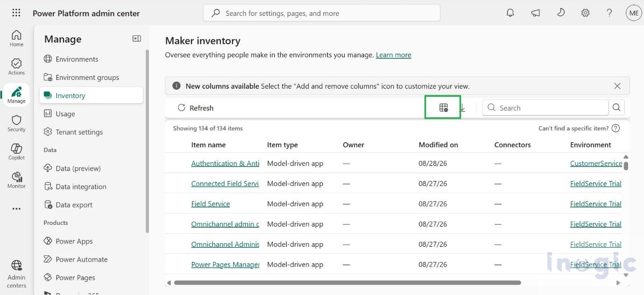The width and height of the screenshot is (644, 295).
Task: Click the scroll up arrow beside table
Action: point(626,157)
